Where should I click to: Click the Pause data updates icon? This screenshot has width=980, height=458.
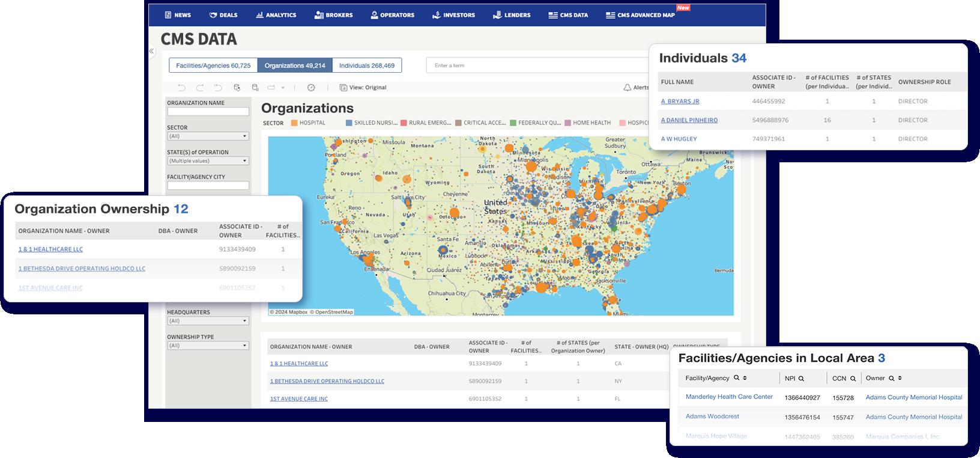[255, 88]
